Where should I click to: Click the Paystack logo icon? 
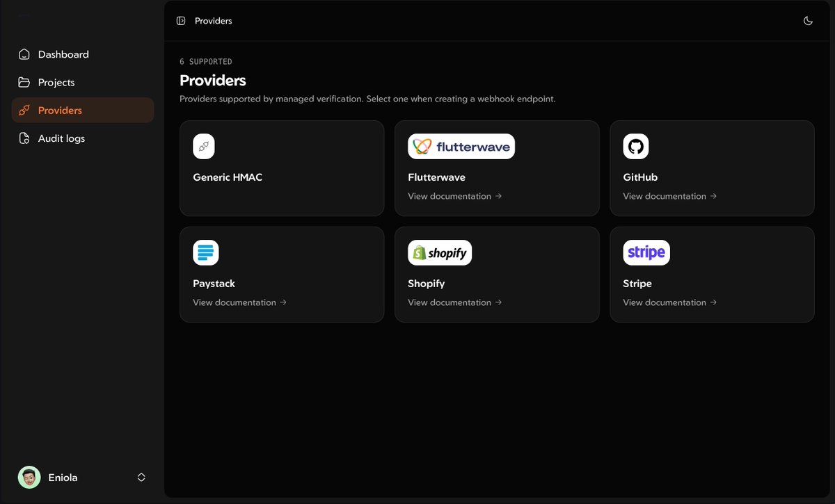coord(206,253)
